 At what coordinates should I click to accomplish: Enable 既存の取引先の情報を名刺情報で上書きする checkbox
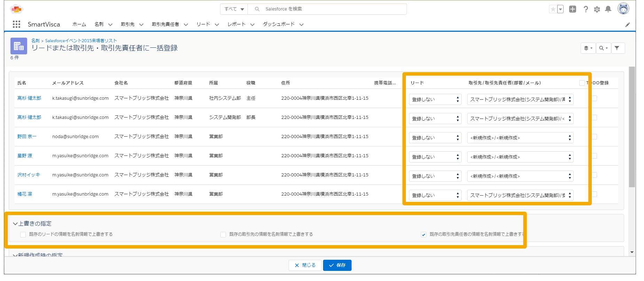click(223, 235)
